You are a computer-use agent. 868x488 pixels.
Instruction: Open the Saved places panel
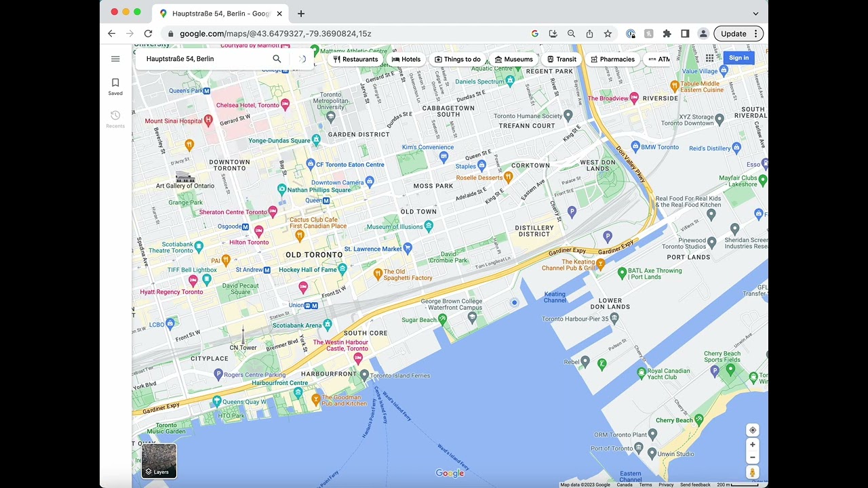pyautogui.click(x=115, y=86)
